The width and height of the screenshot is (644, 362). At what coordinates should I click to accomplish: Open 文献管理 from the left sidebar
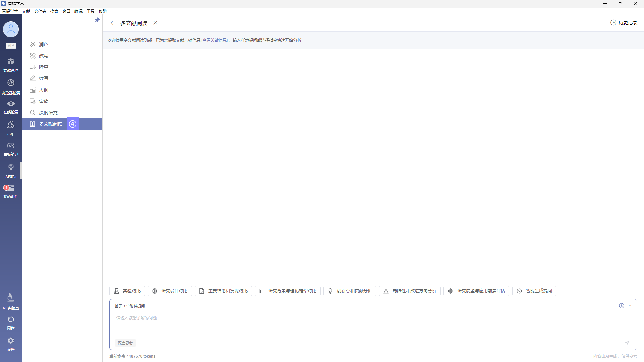11,64
